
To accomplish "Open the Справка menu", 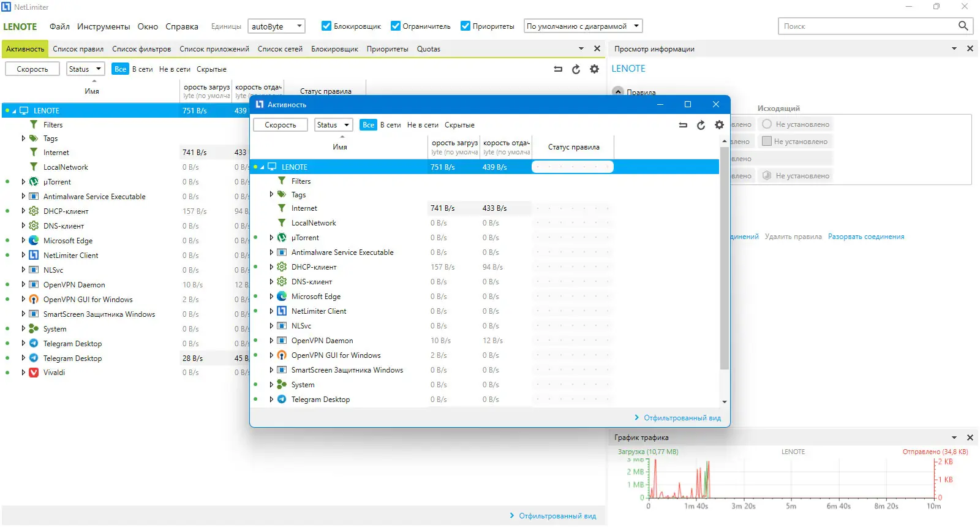I will 182,26.
